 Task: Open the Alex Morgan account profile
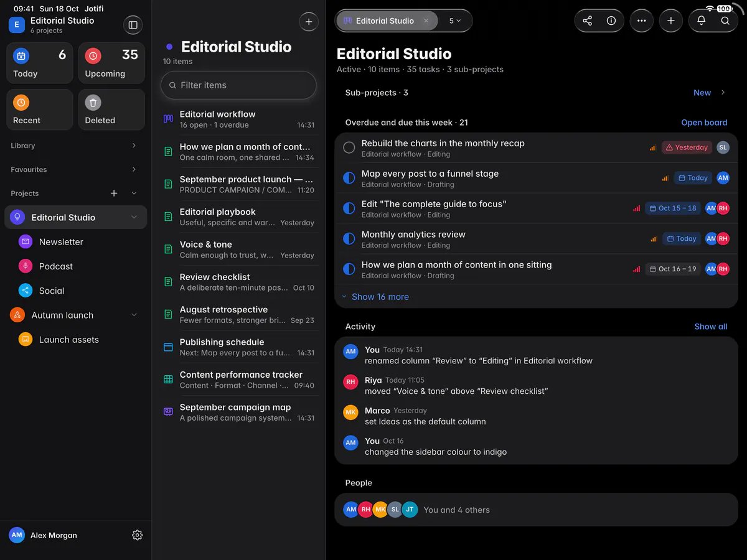44,535
